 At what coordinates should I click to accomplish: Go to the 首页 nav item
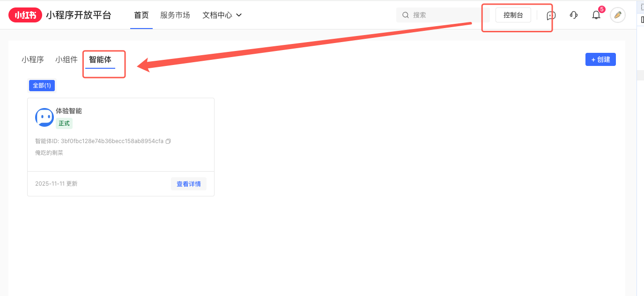(141, 15)
